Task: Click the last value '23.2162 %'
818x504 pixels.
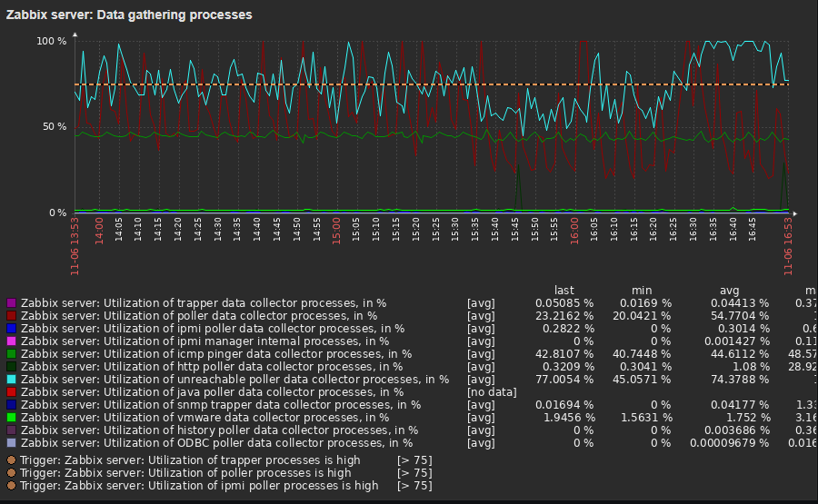Action: pyautogui.click(x=564, y=316)
